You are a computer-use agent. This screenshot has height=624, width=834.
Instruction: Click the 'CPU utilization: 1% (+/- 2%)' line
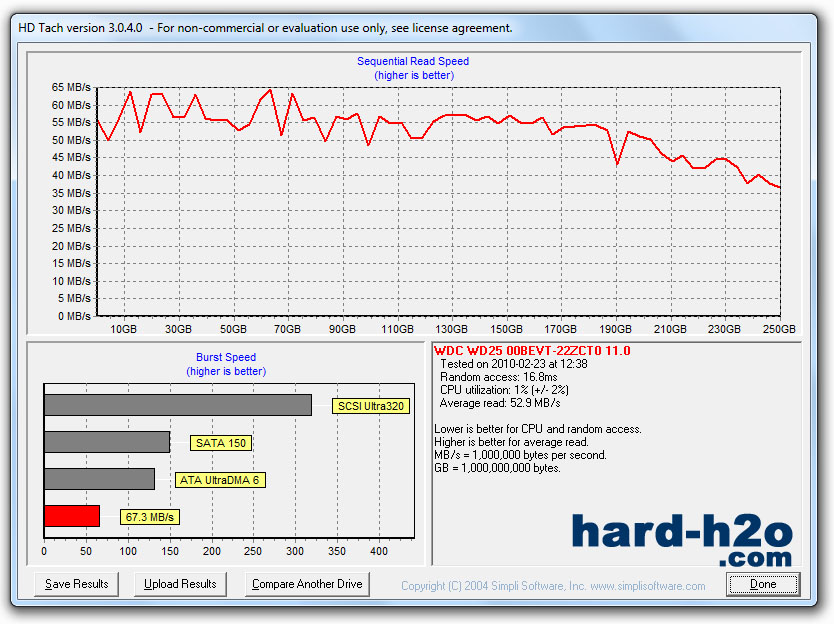pyautogui.click(x=504, y=390)
